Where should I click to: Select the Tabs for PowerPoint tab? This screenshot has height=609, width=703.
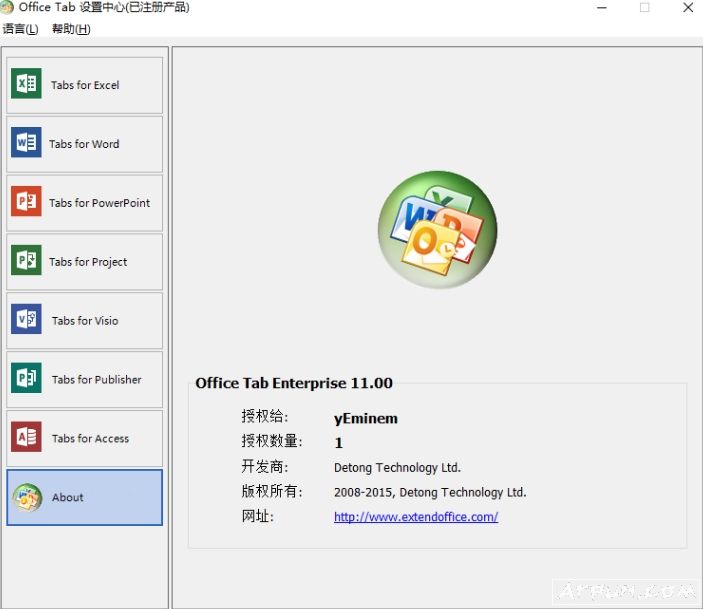(x=85, y=203)
